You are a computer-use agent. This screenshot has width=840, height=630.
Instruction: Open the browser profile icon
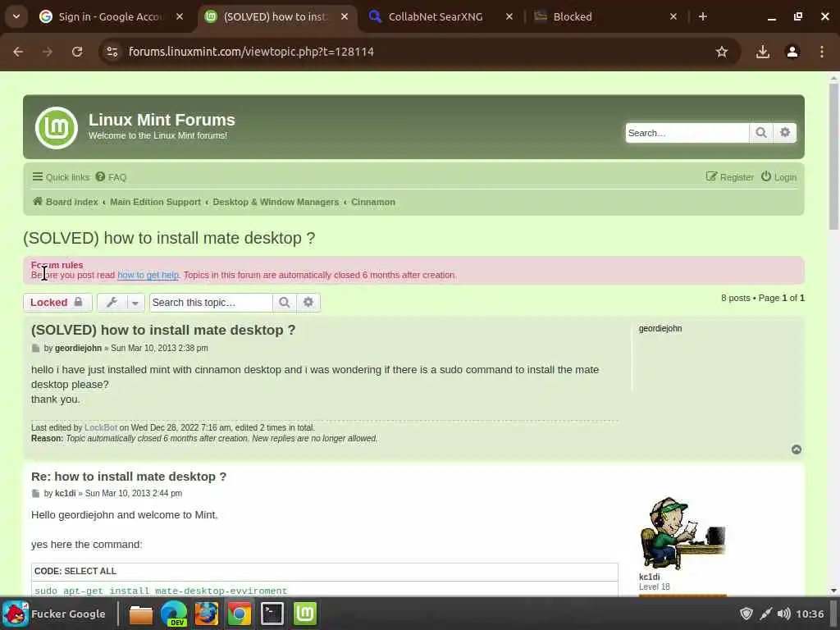pyautogui.click(x=792, y=52)
